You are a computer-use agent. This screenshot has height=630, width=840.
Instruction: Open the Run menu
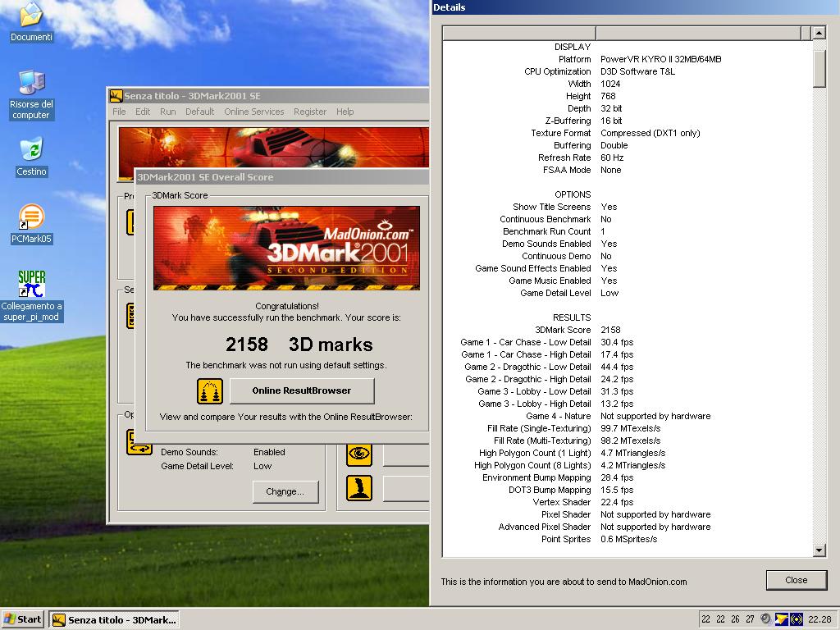coord(167,112)
